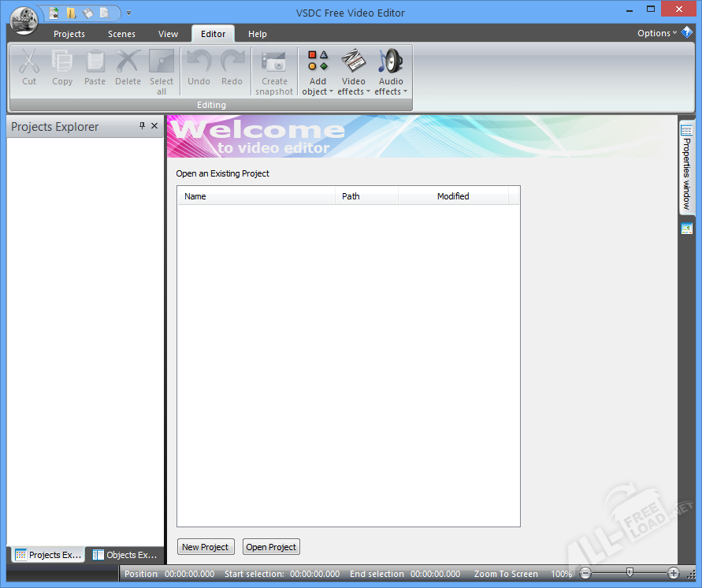Customize quick access toolbar dropdown arrow
702x588 pixels.
[x=128, y=13]
